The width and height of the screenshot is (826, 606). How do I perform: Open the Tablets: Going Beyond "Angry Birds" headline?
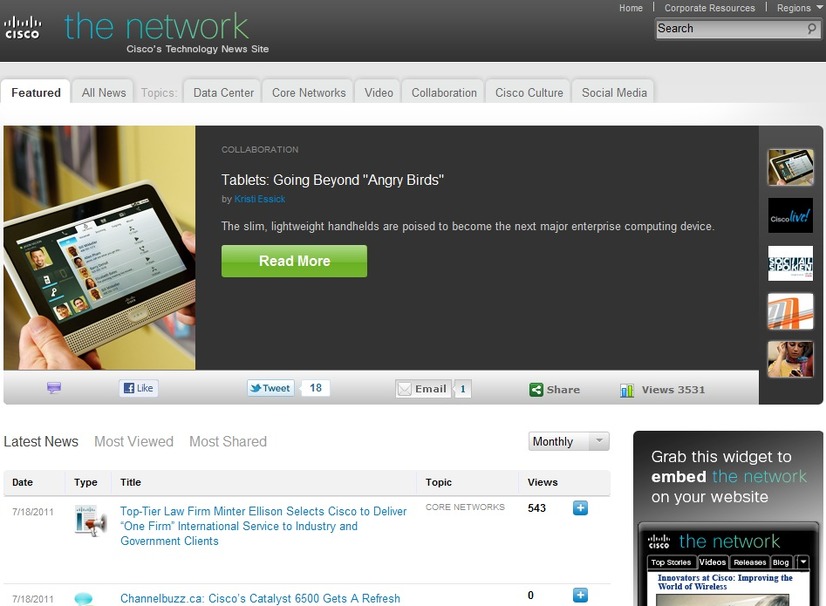(332, 180)
